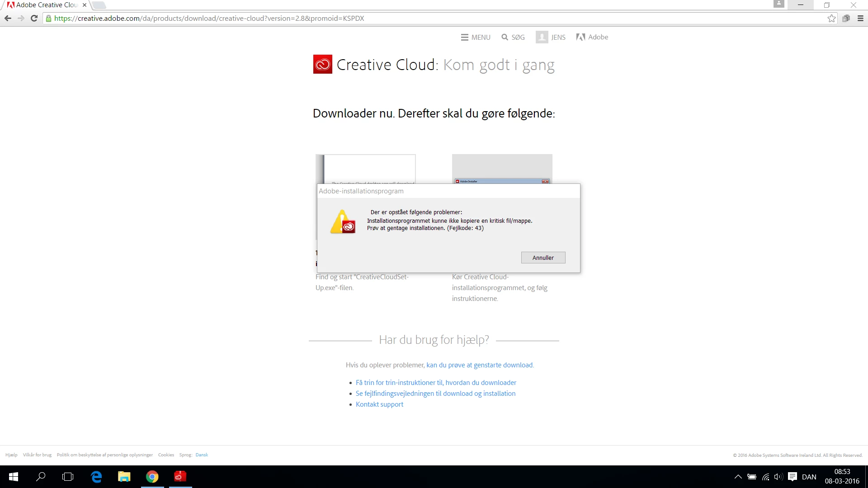Switch the DAN input language indicator
868x488 pixels.
coord(809,477)
